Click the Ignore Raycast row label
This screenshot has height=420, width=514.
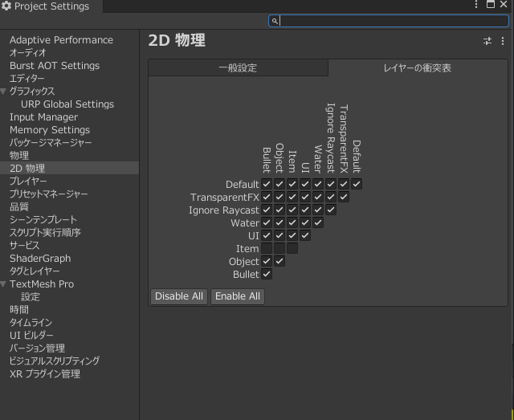coord(224,210)
